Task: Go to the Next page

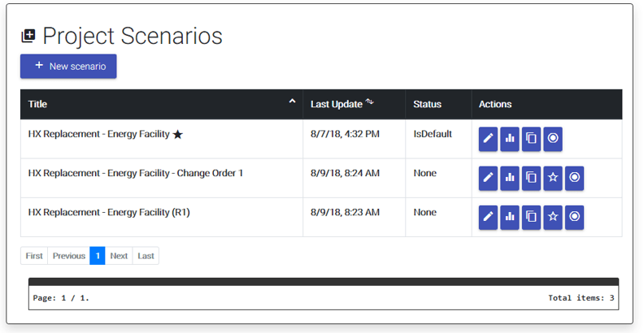Action: [119, 256]
